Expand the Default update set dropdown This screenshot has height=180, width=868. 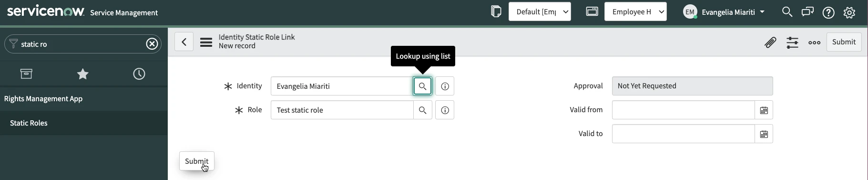coord(540,11)
